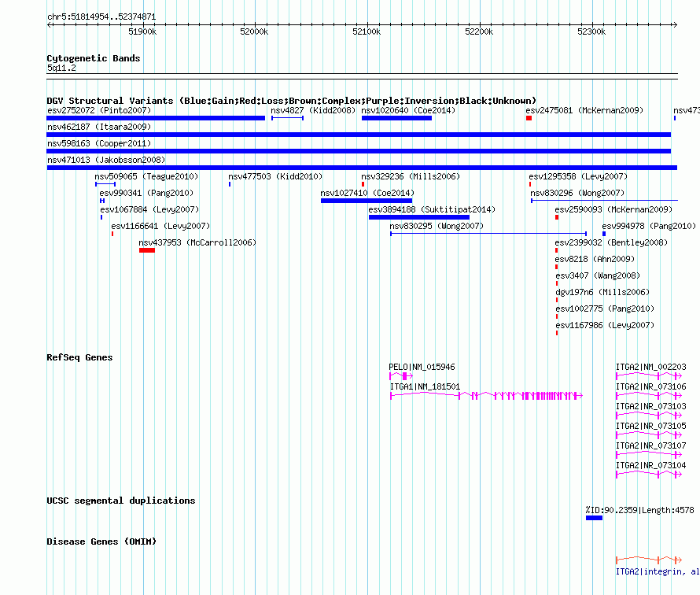Click the ruler's left arrow end
This screenshot has height=595, width=700.
point(49,24)
